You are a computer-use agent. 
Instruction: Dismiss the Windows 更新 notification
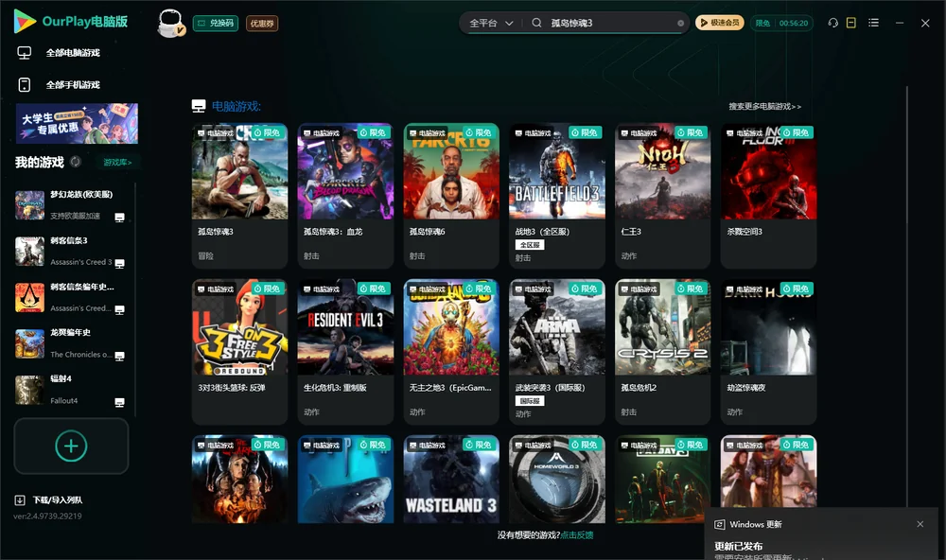(x=920, y=524)
